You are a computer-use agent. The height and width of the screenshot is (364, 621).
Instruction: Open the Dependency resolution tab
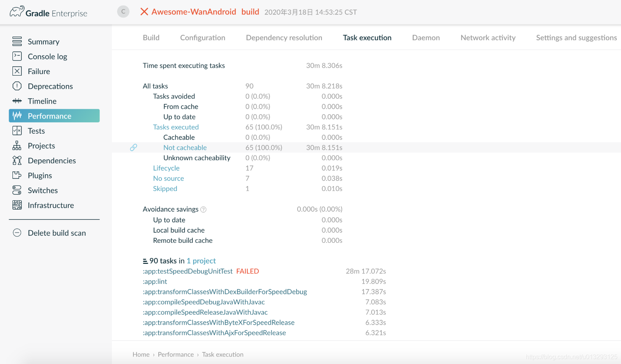point(284,38)
